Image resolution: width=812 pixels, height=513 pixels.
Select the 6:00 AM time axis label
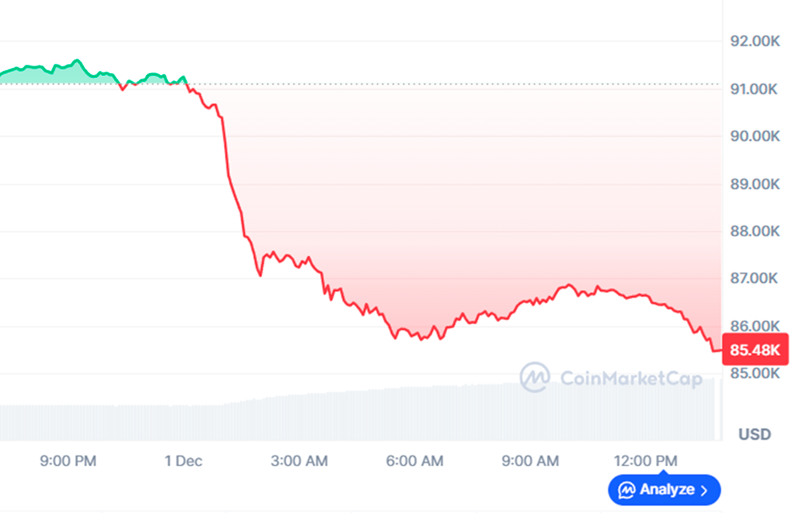(413, 461)
